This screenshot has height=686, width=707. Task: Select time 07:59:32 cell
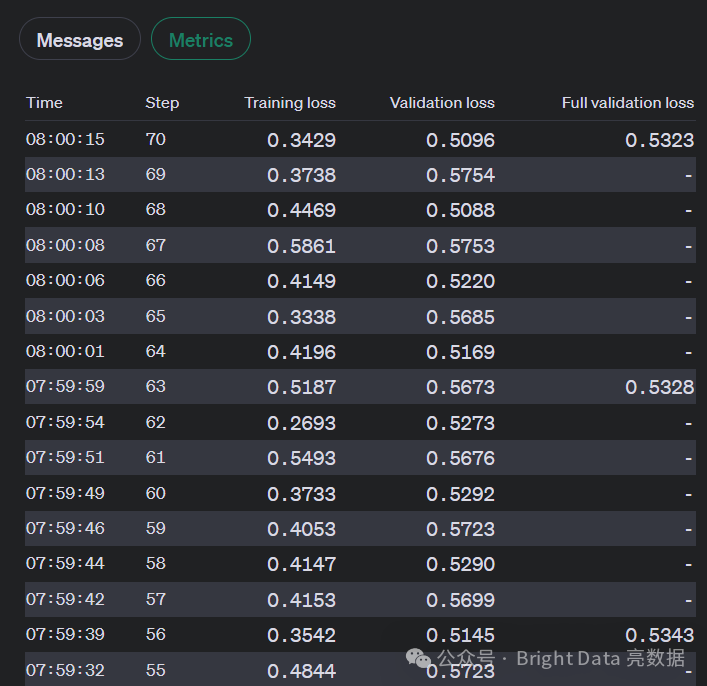[x=65, y=670]
